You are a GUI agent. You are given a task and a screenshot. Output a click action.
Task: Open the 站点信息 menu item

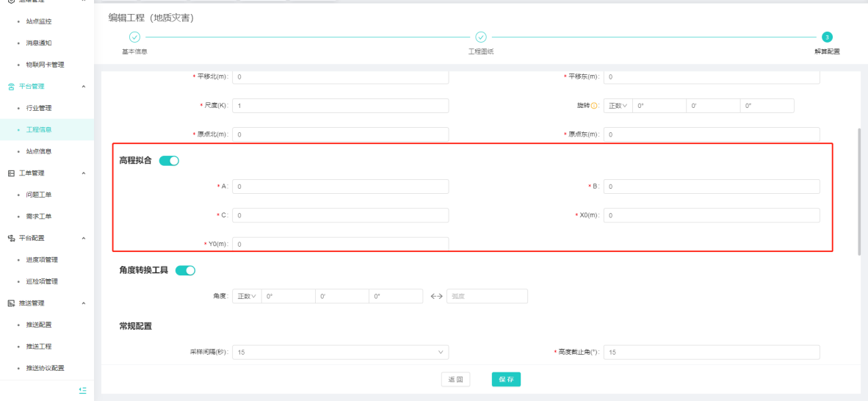pyautogui.click(x=39, y=151)
